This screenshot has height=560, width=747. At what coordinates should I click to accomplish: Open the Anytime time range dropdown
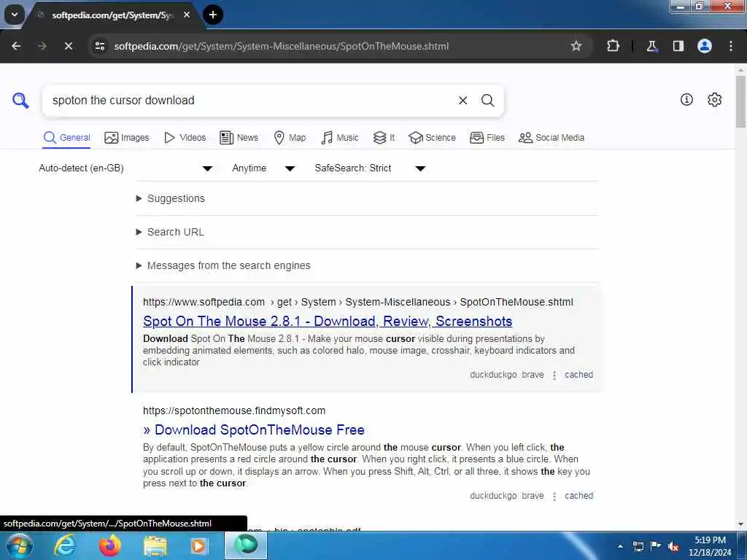pyautogui.click(x=263, y=168)
